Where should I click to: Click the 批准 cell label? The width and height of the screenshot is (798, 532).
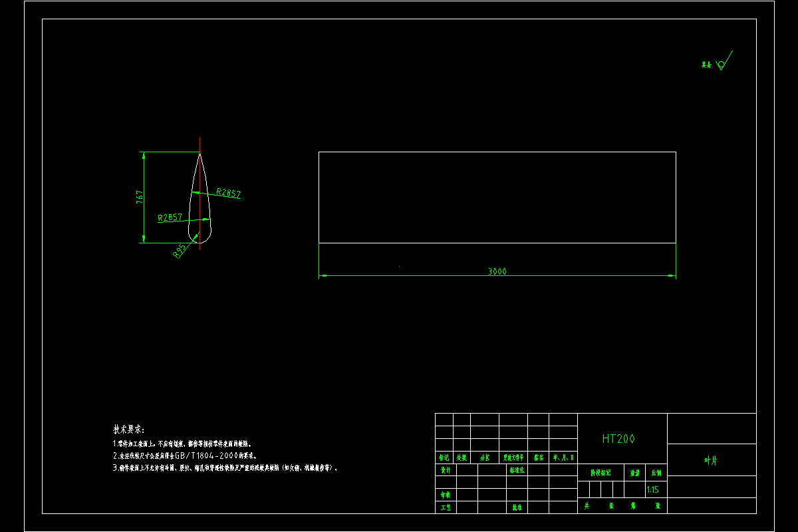pyautogui.click(x=517, y=507)
